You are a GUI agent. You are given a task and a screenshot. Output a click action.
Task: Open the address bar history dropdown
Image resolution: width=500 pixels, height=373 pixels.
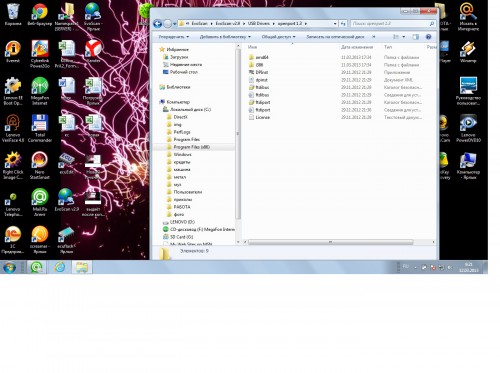coord(335,24)
